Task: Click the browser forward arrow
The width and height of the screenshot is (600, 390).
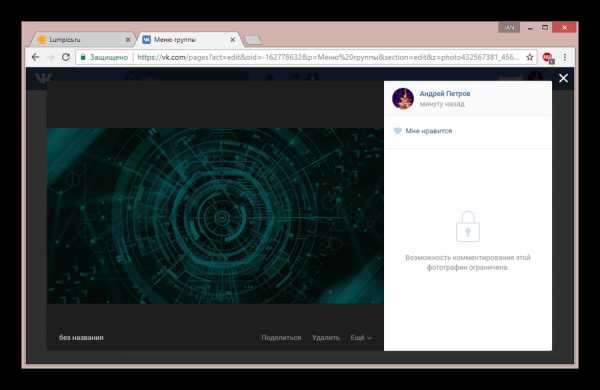Action: tap(51, 57)
